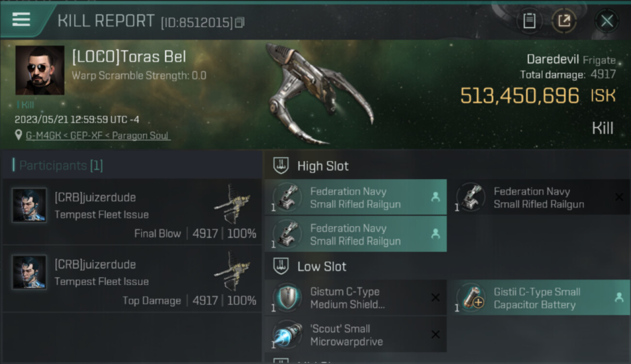Click the X mark on the Microwarpdrive row
Screen dimensions: 631x364
[435, 334]
